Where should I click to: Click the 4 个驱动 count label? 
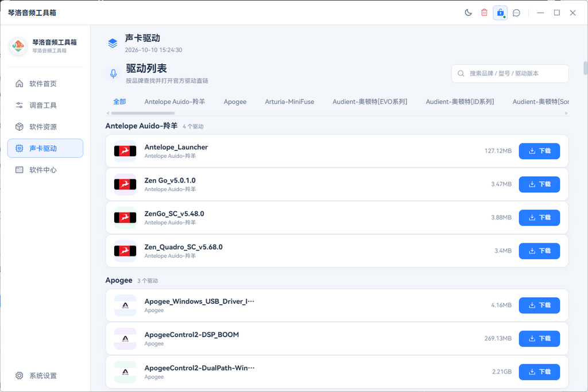click(193, 127)
